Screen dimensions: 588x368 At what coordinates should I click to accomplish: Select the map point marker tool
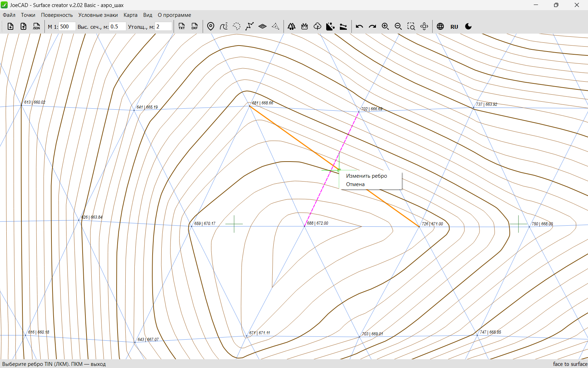tap(211, 27)
